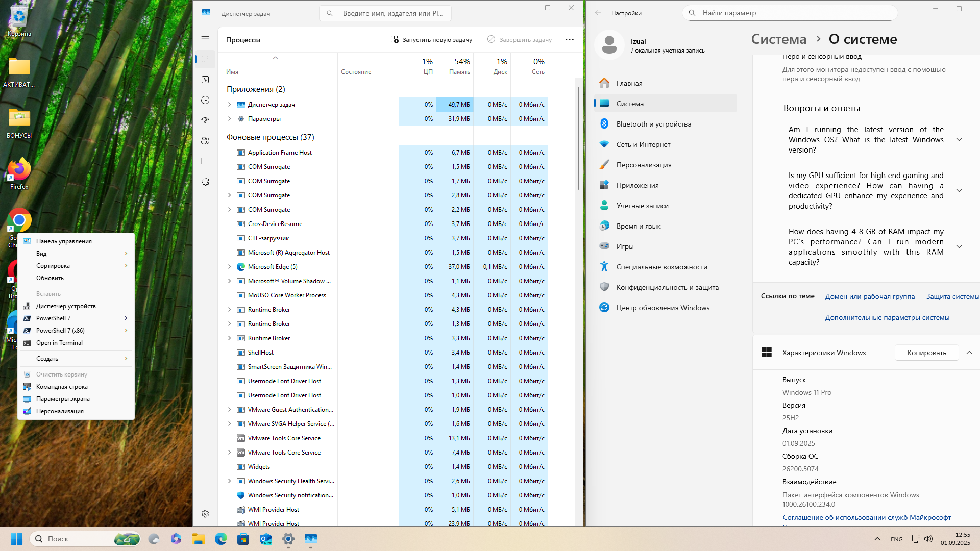Click the three-dot more options in Task Manager
Viewport: 980px width, 551px height.
tap(570, 40)
